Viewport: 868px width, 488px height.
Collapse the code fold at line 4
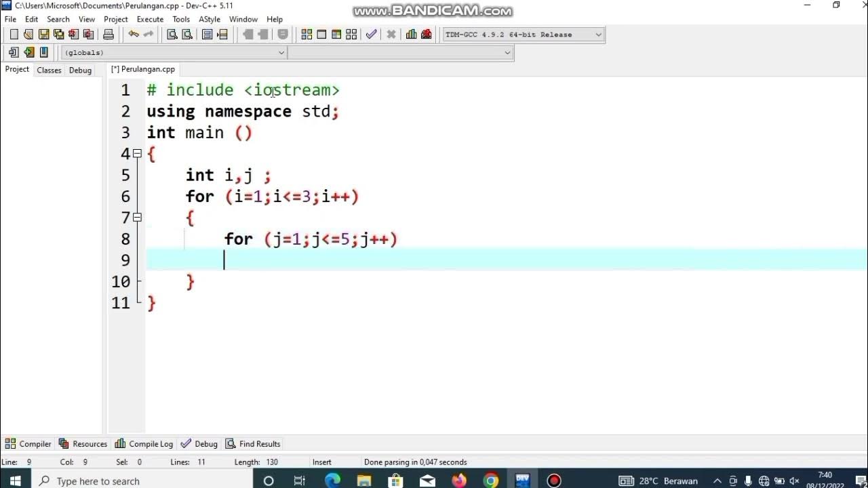coord(137,154)
